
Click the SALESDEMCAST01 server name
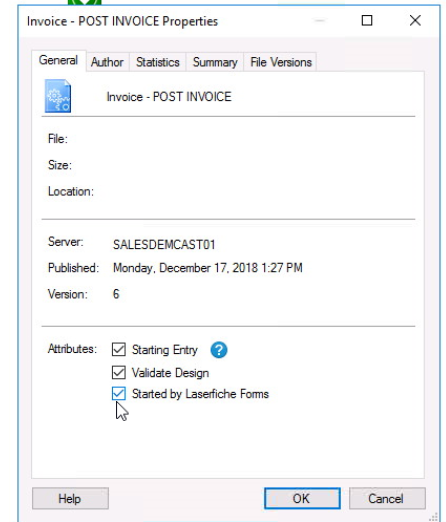click(x=164, y=244)
